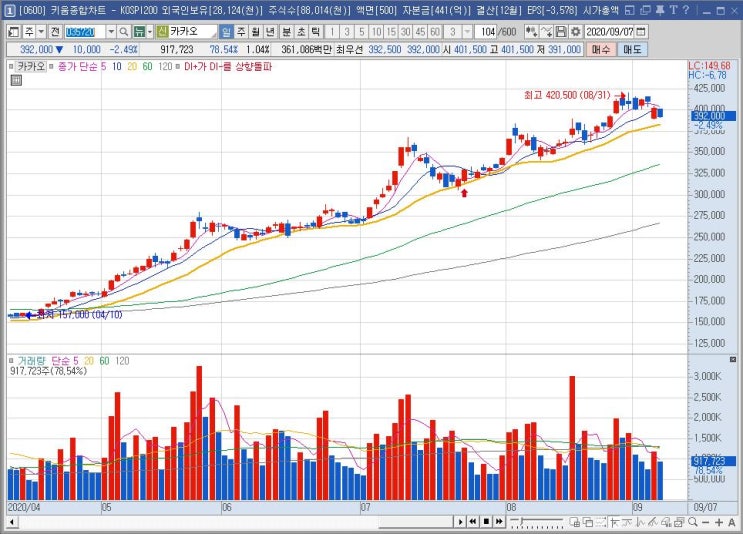Image resolution: width=743 pixels, height=534 pixels.
Task: Click the volume panel close box icon
Action: tap(733, 360)
